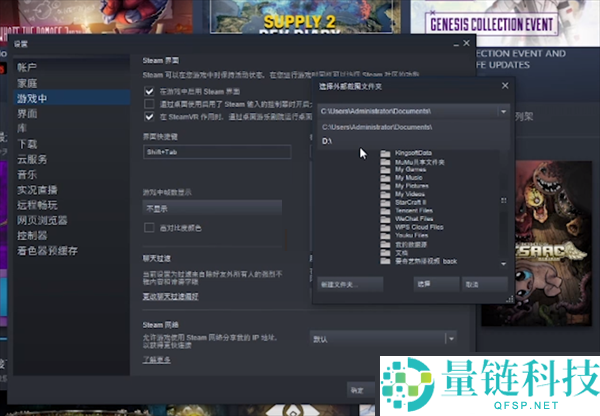Choose D:\ drive from dropdown list
600x416 pixels.
point(413,141)
